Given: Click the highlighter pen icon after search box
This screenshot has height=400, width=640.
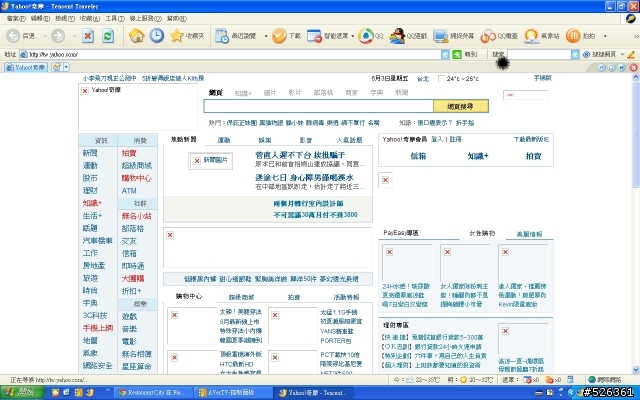Looking at the screenshot, I should (631, 54).
